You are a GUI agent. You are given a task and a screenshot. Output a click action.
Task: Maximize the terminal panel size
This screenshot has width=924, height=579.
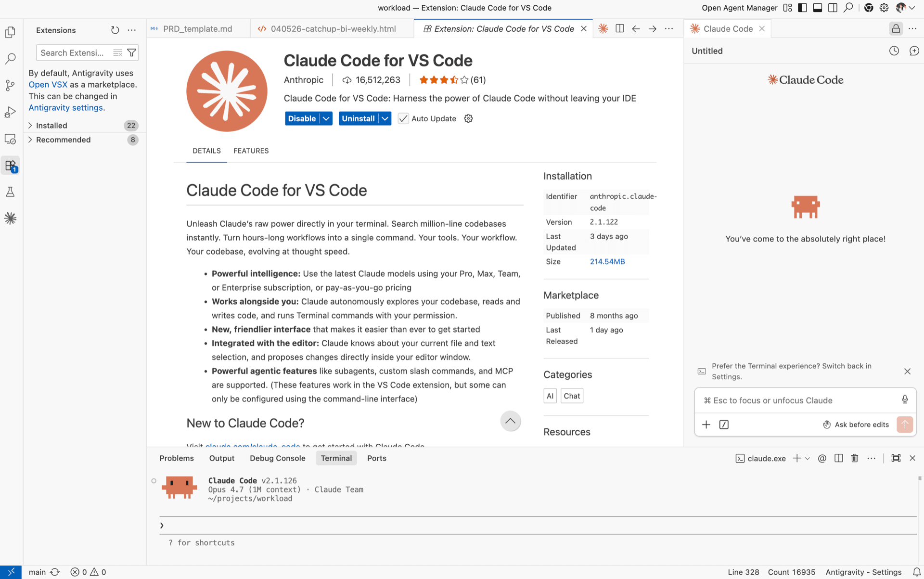pos(896,458)
